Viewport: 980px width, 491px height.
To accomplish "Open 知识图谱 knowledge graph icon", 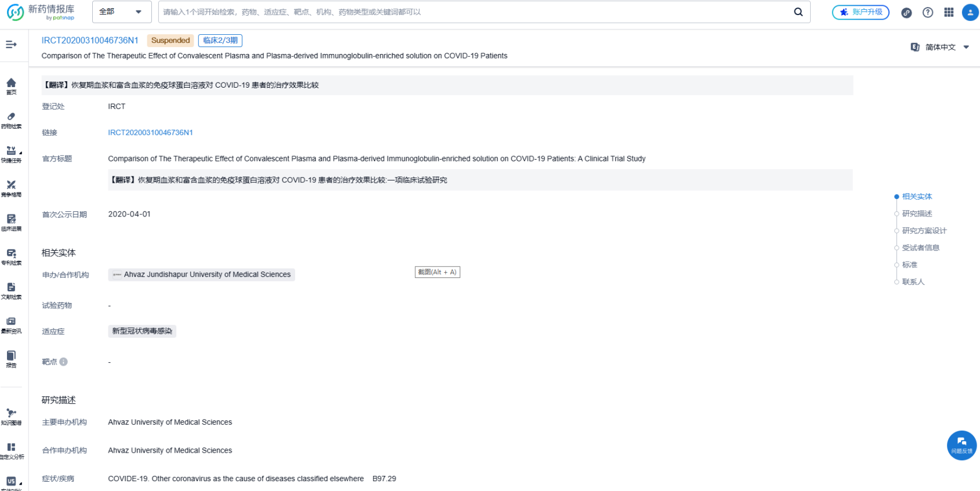I will 11,416.
